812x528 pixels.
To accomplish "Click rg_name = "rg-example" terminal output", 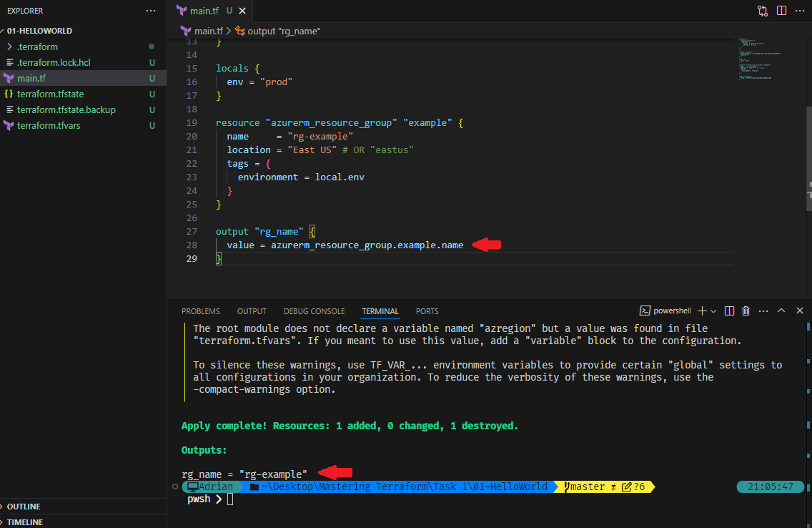I will tap(244, 474).
